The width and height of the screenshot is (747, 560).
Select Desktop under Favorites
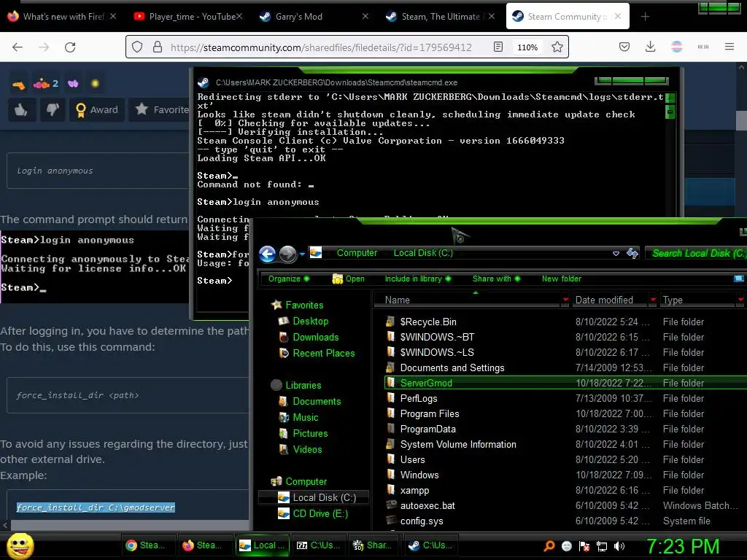coord(310,321)
